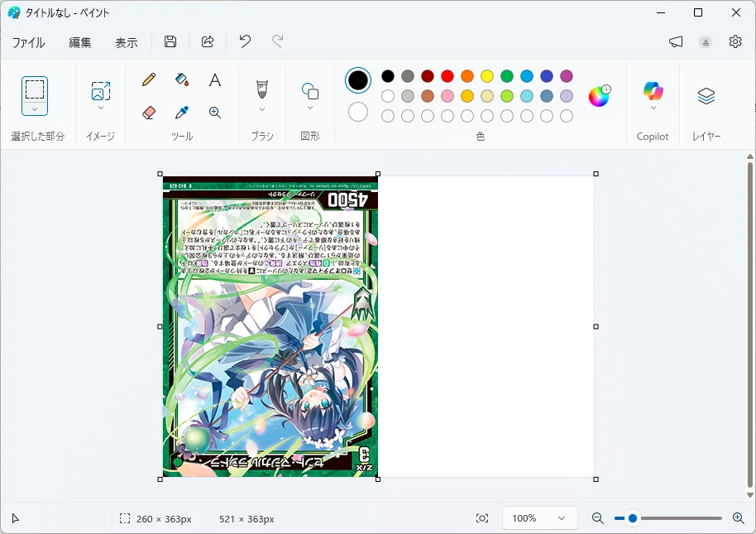Click the vertical scrollbar up arrow

pos(749,156)
